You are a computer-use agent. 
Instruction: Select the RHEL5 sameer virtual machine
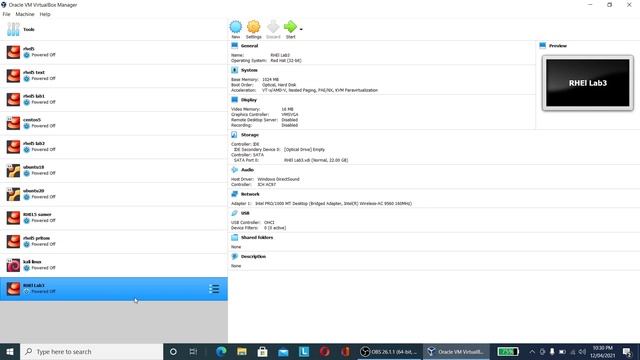click(114, 218)
